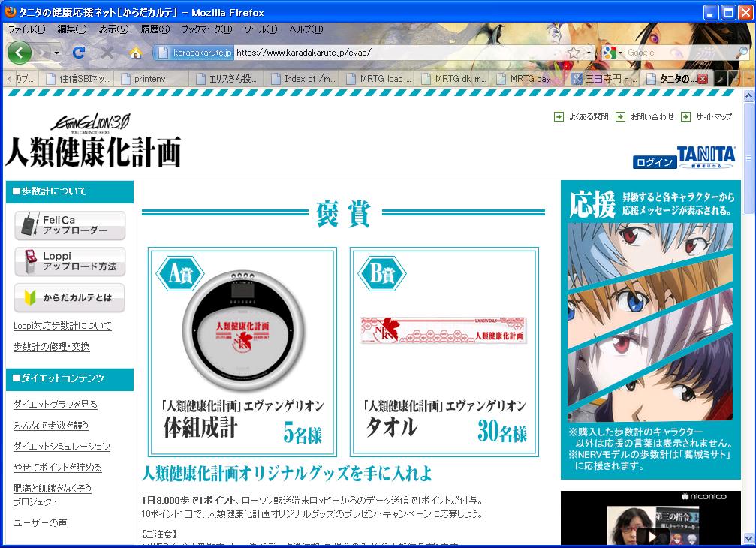Click the Loppi対応歩数計について link
This screenshot has height=548, width=756.
(62, 326)
